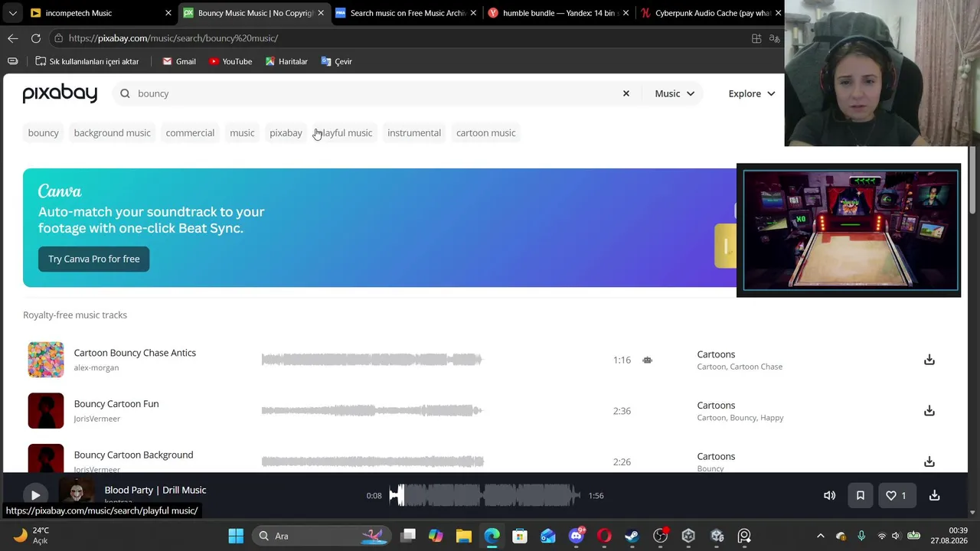Clear the bouncy search text

tap(626, 93)
